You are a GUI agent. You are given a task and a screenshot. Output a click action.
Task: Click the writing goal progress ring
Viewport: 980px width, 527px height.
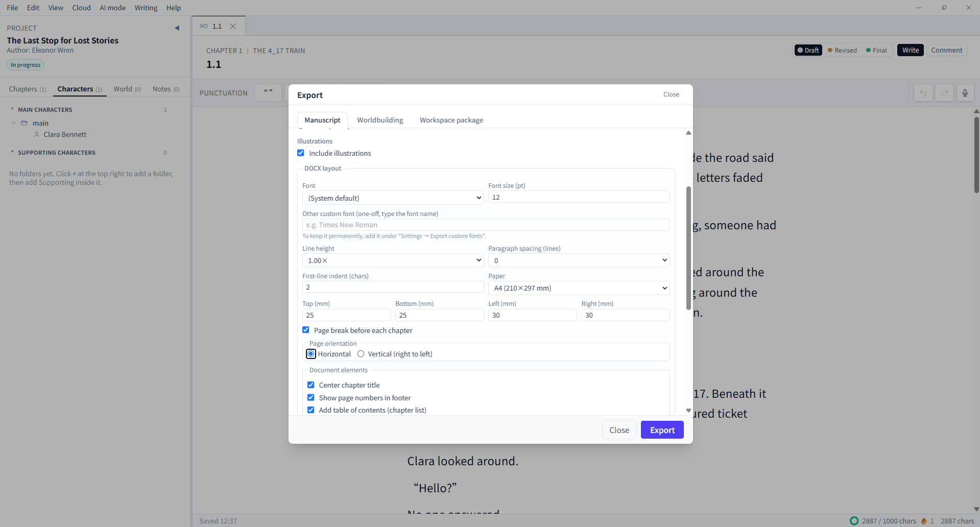[x=854, y=521]
